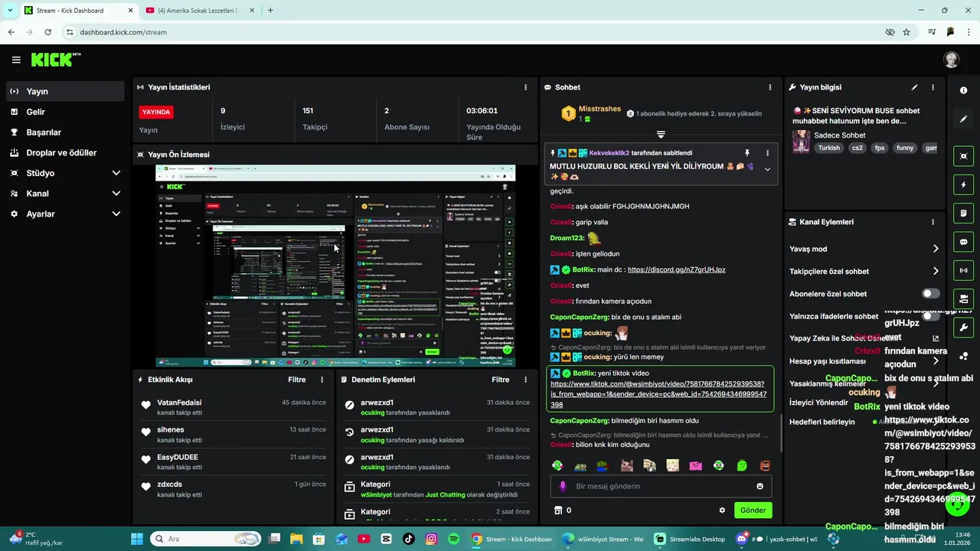Open Denetim Eylemleri panel options menu
This screenshot has height=551, width=980.
point(525,380)
